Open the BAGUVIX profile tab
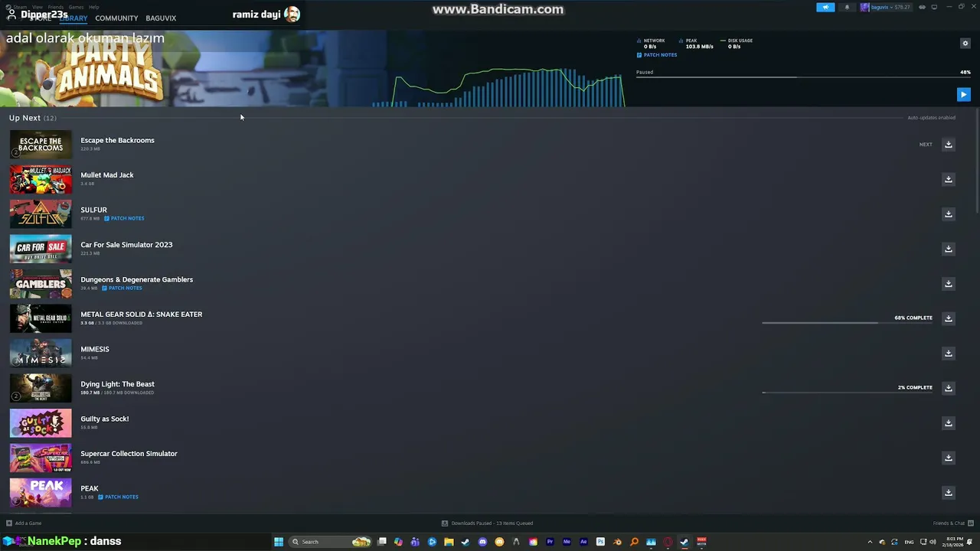The height and width of the screenshot is (551, 980). point(161,18)
